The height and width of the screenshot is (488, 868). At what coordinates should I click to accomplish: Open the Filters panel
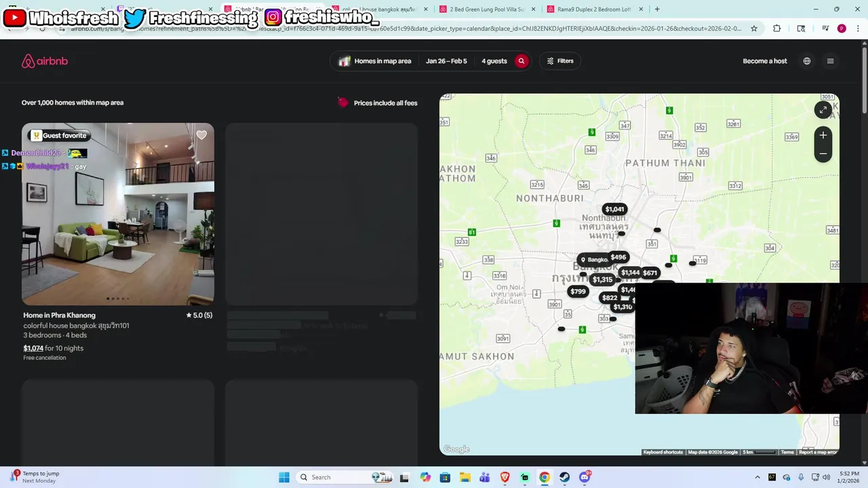click(x=560, y=61)
